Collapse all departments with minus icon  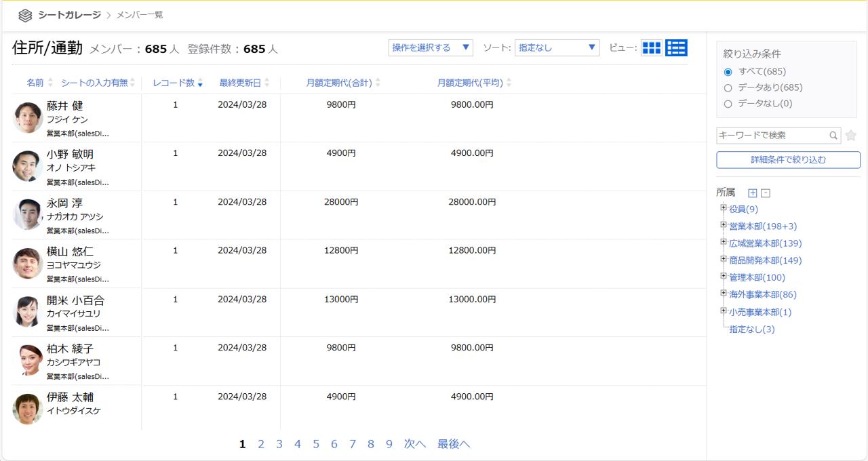tap(765, 193)
